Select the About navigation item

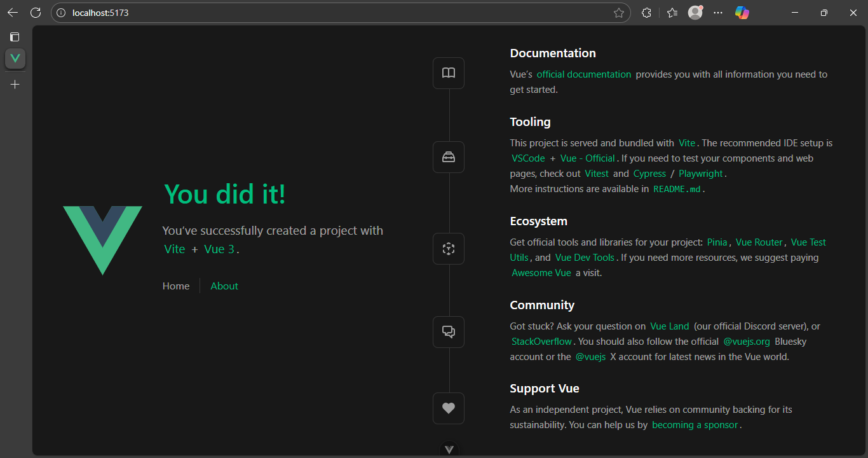[x=224, y=286]
